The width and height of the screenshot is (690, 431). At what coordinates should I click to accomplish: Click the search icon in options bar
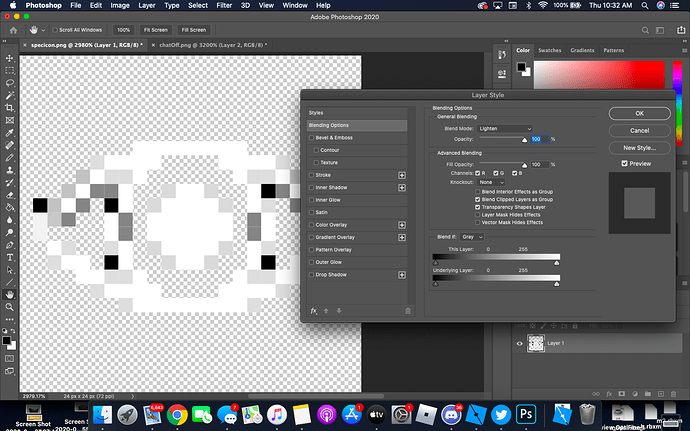[645, 30]
